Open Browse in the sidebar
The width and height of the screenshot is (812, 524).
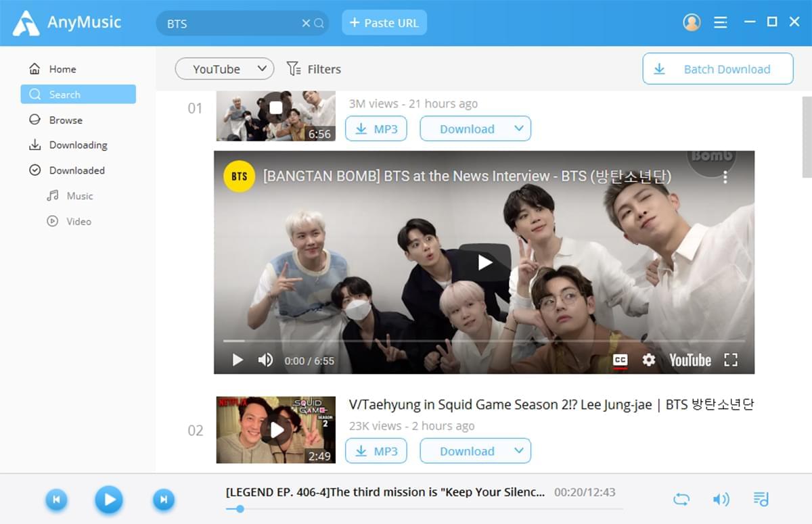(56, 120)
